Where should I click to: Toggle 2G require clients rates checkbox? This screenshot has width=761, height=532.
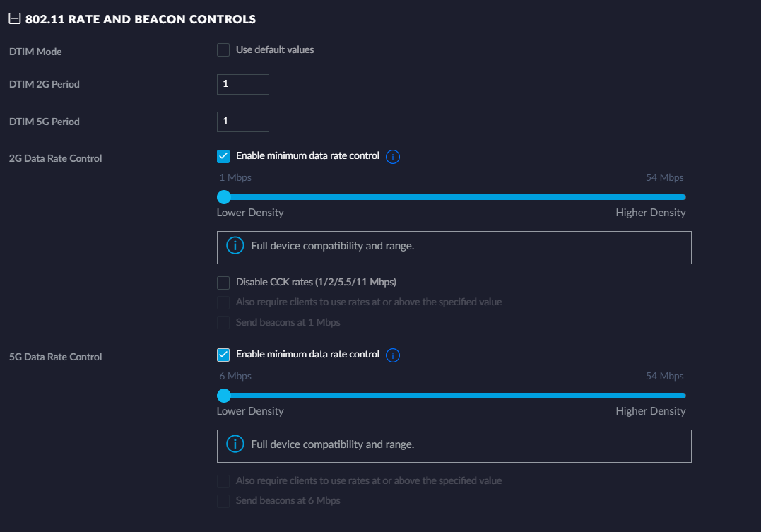223,302
